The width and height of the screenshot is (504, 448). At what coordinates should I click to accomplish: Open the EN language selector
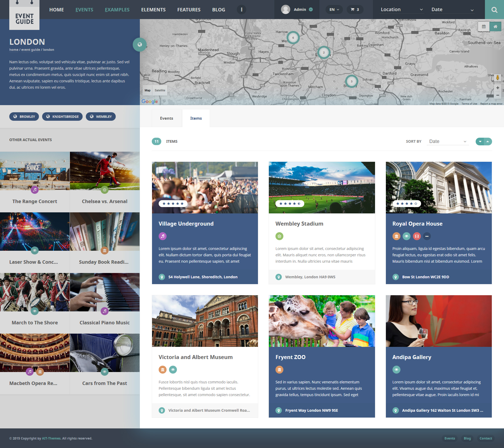pyautogui.click(x=334, y=10)
